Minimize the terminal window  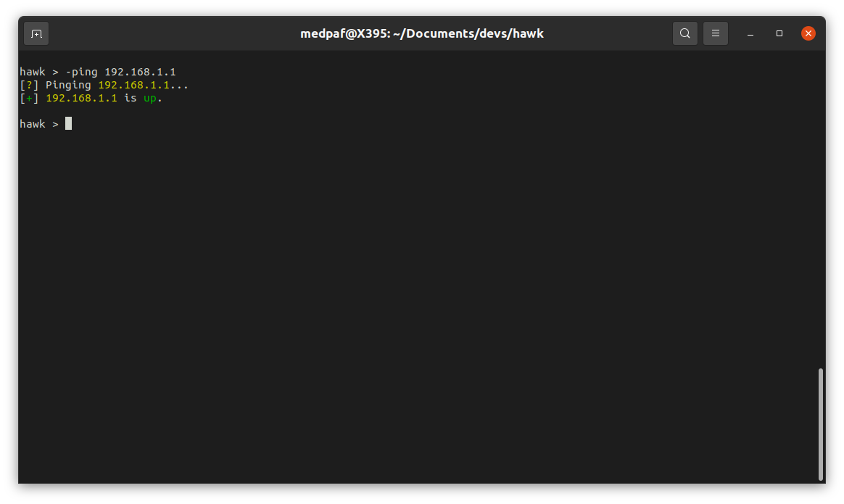(x=750, y=33)
